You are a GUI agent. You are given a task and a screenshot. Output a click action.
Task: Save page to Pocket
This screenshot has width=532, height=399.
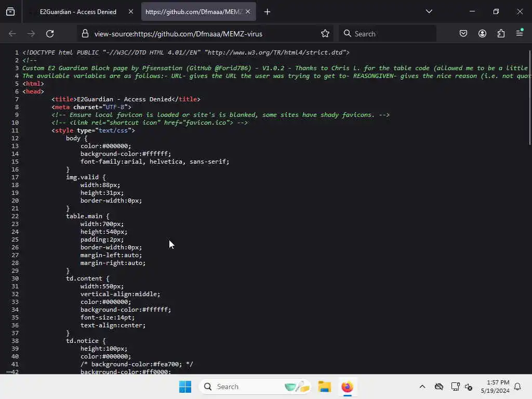point(463,33)
